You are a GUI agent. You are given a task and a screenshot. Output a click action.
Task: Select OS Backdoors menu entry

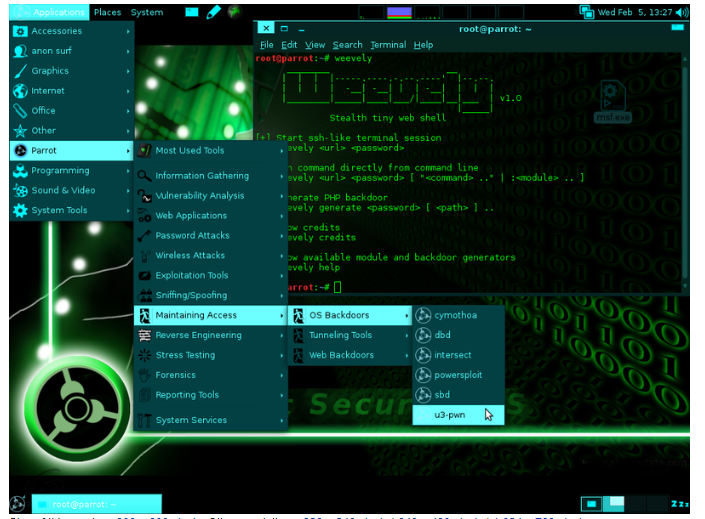coord(349,315)
